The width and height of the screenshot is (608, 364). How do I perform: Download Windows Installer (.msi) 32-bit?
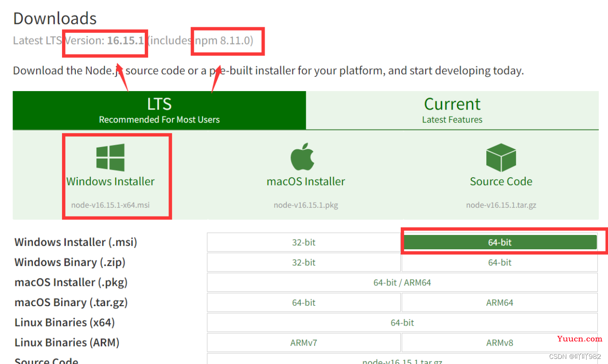point(304,242)
